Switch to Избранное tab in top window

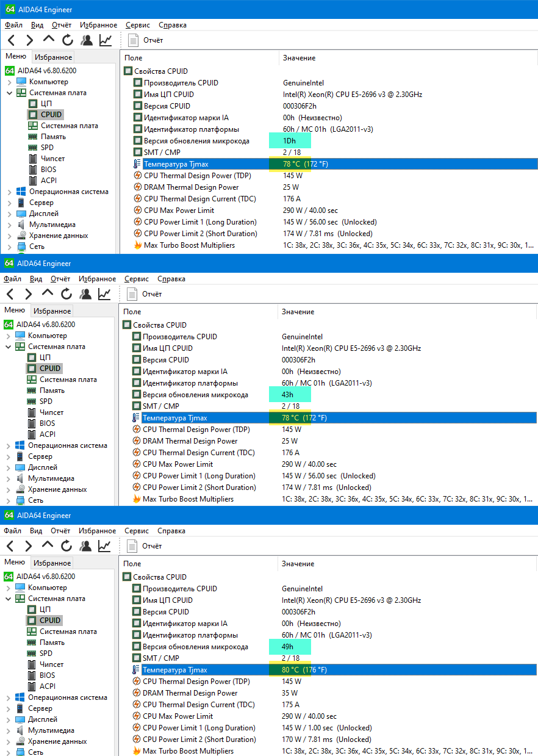[x=54, y=57]
